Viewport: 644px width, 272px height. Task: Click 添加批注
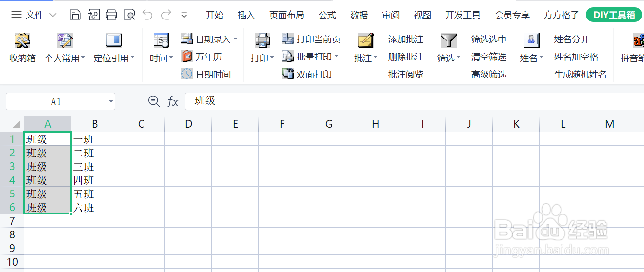(x=406, y=39)
